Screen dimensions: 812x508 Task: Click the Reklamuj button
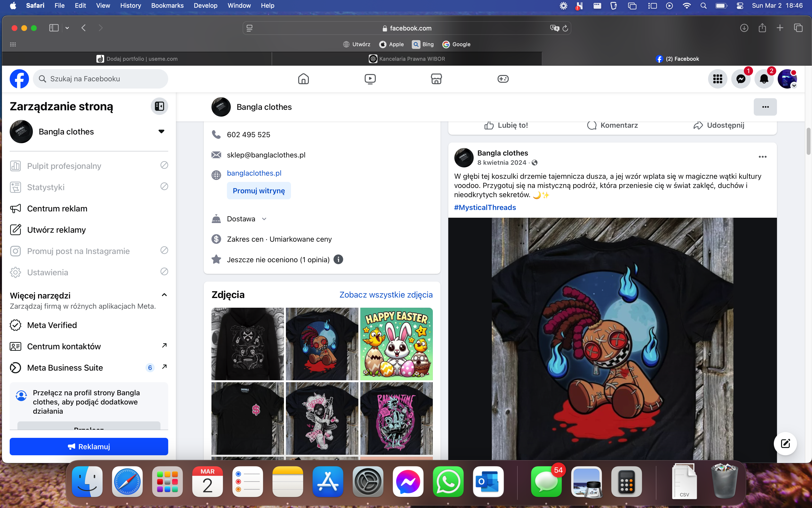coord(89,447)
